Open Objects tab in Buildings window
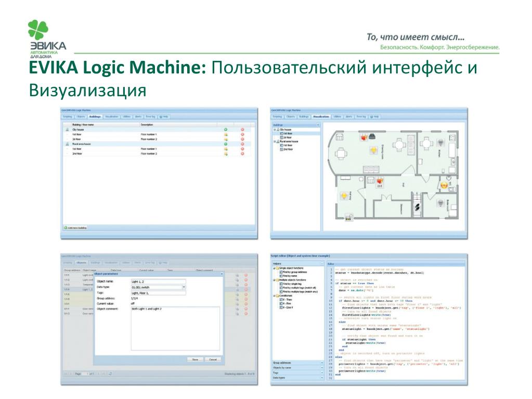Screen dimensions: 532x399 [x=81, y=117]
